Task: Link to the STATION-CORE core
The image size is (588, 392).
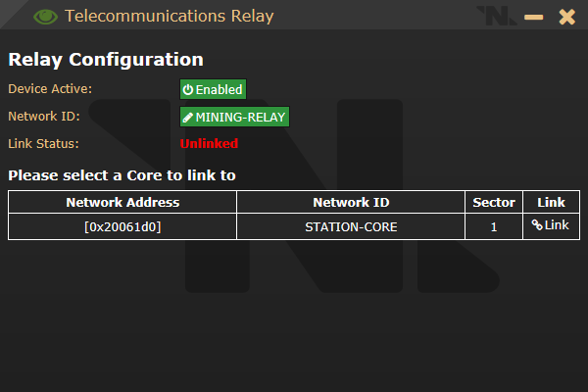Action: point(550,225)
